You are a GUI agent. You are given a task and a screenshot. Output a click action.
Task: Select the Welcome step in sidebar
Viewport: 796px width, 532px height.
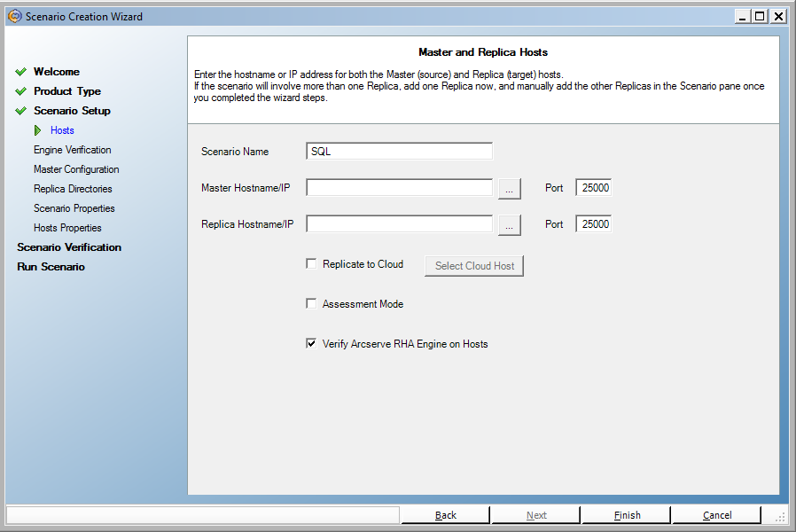pos(57,72)
